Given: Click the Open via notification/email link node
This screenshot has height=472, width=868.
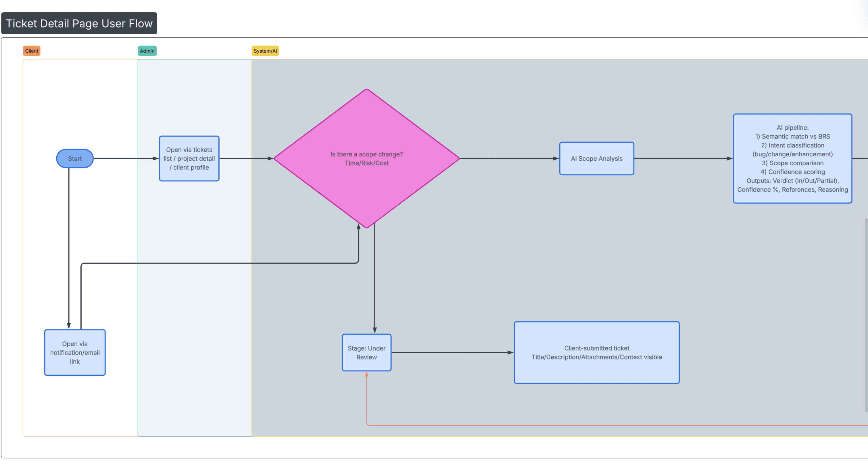Looking at the screenshot, I should coord(74,352).
